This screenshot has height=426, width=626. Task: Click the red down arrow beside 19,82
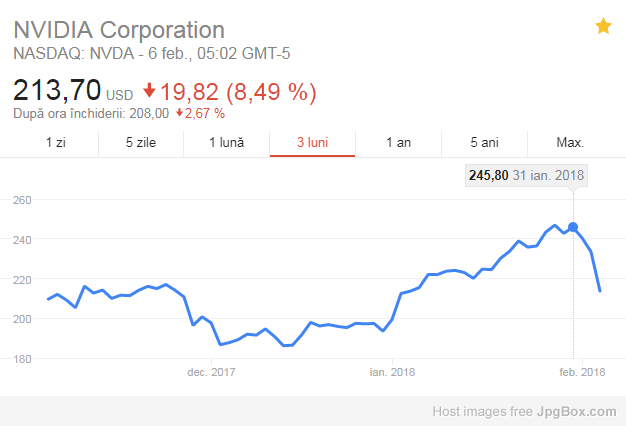point(149,90)
